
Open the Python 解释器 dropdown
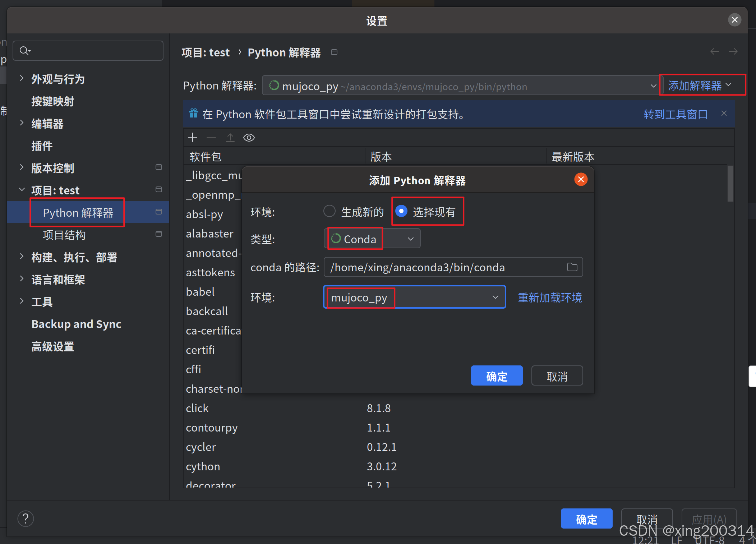653,86
